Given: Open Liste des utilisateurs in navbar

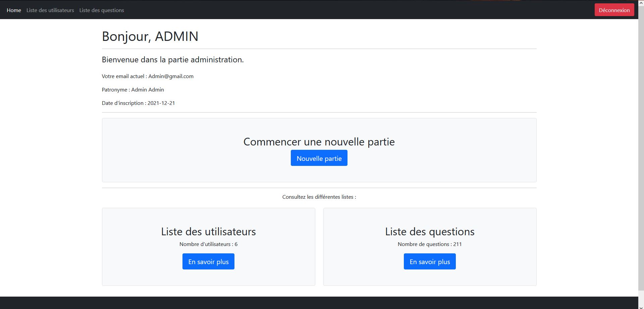Looking at the screenshot, I should (x=50, y=10).
